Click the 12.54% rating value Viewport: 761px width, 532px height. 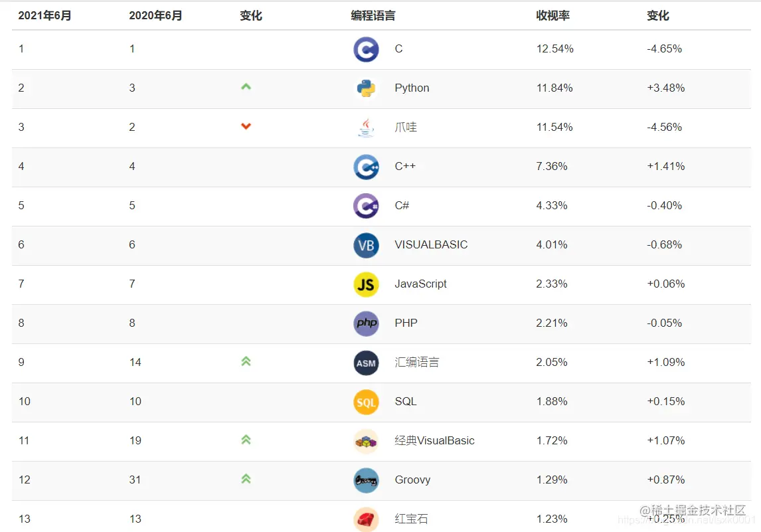[554, 49]
